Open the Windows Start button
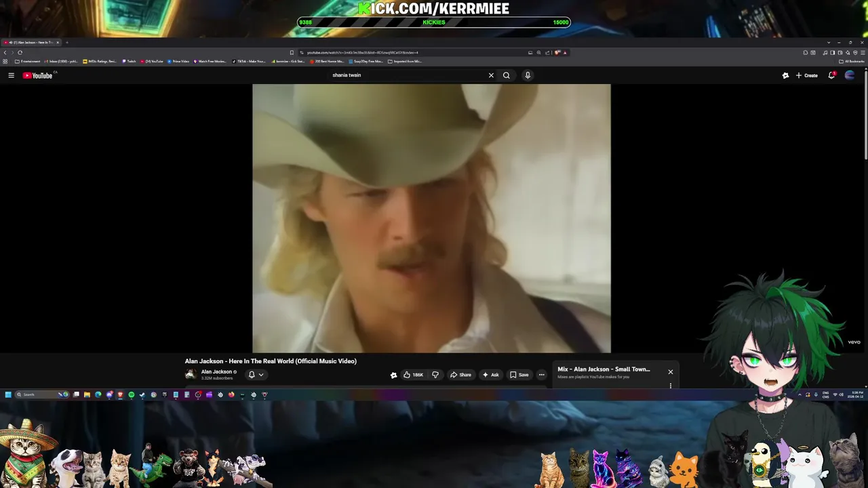868x488 pixels. pyautogui.click(x=8, y=394)
